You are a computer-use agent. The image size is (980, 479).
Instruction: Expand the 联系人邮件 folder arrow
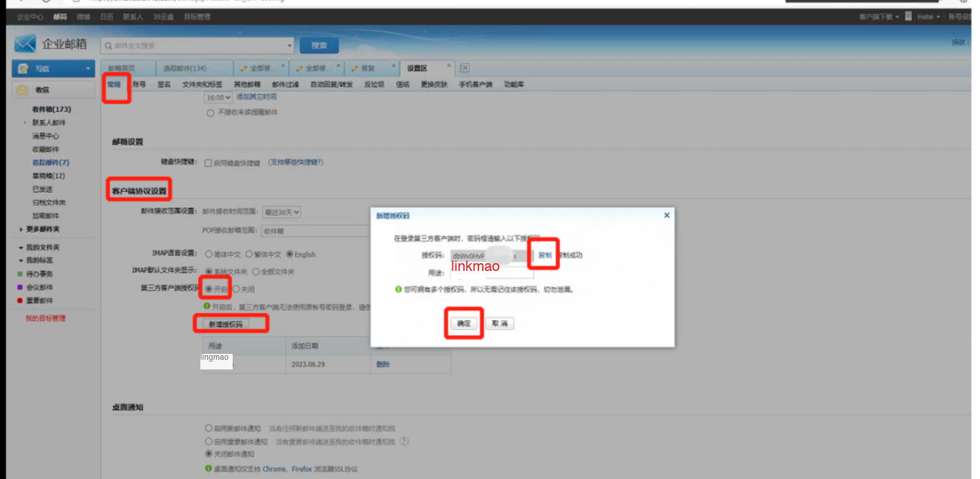point(25,123)
